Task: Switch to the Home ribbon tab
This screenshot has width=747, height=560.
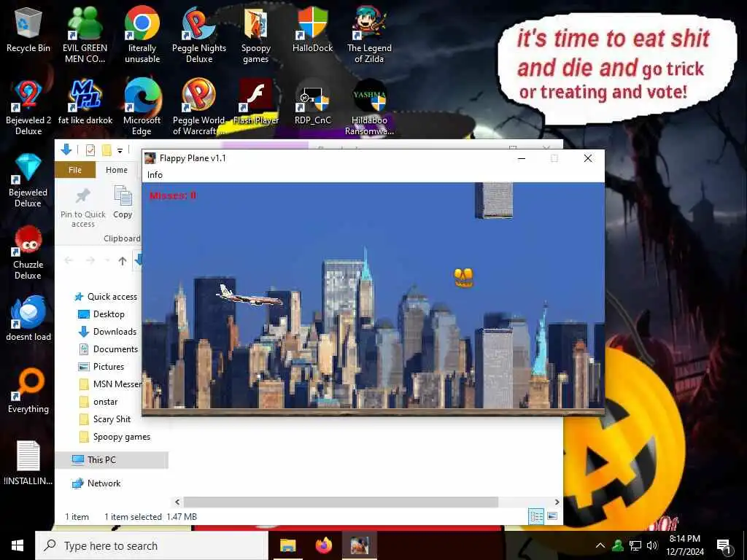Action: click(x=117, y=170)
